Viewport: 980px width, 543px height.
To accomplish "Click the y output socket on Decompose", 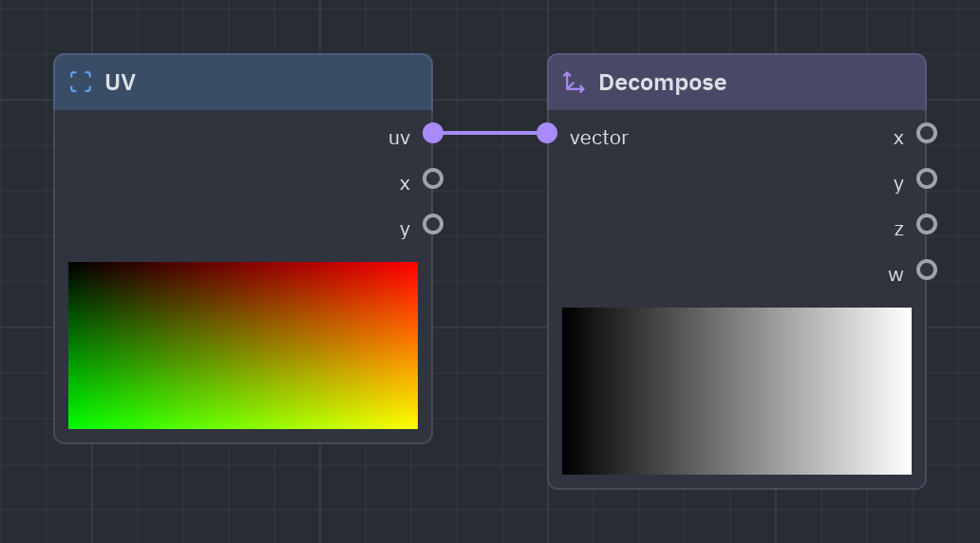I will 927,178.
